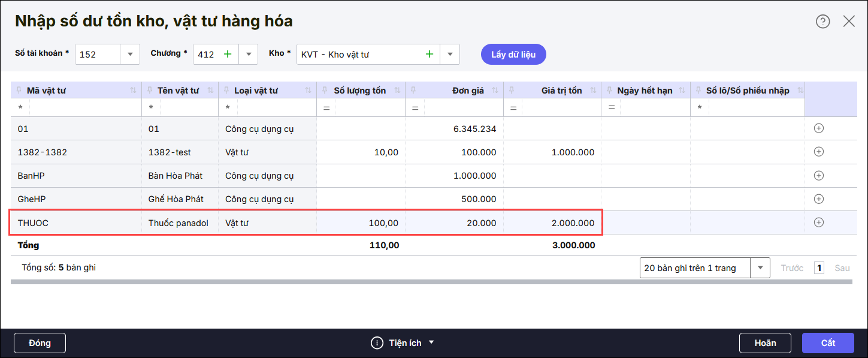Click plus circle icon on THUOC row

(819, 222)
